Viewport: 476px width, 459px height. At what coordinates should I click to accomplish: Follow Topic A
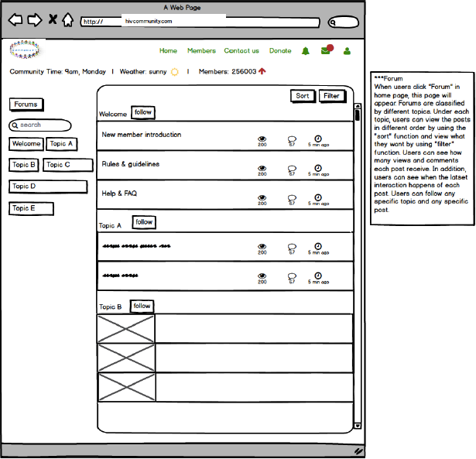(144, 223)
